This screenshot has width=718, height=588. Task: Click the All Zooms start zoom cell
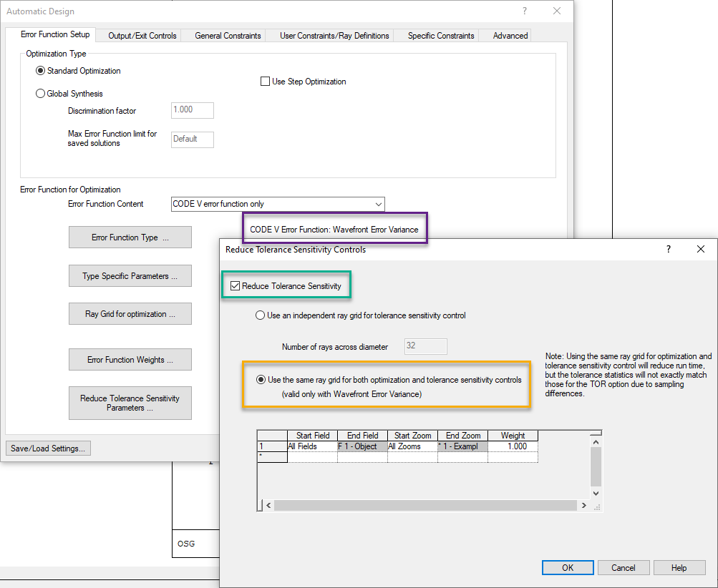412,446
